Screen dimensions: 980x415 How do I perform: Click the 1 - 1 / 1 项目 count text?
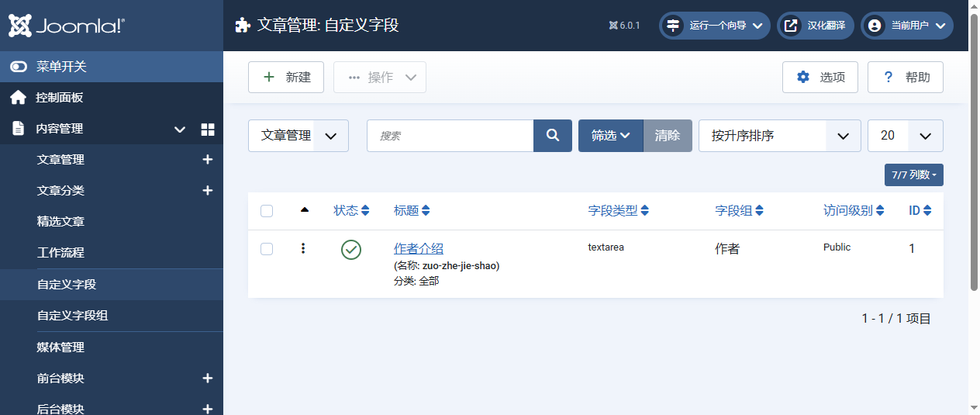896,318
